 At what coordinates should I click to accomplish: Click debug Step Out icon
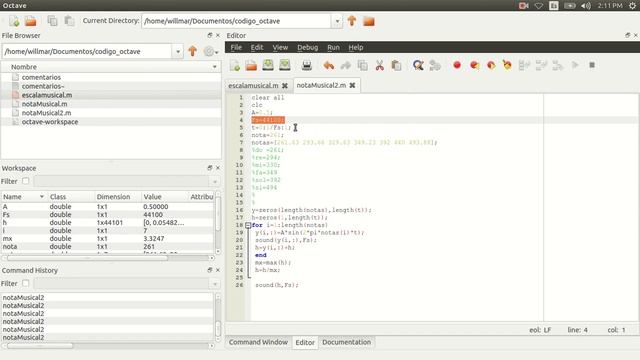558,65
